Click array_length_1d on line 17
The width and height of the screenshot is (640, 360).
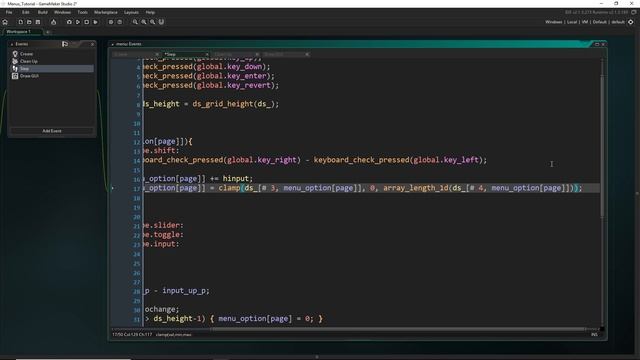(416, 188)
